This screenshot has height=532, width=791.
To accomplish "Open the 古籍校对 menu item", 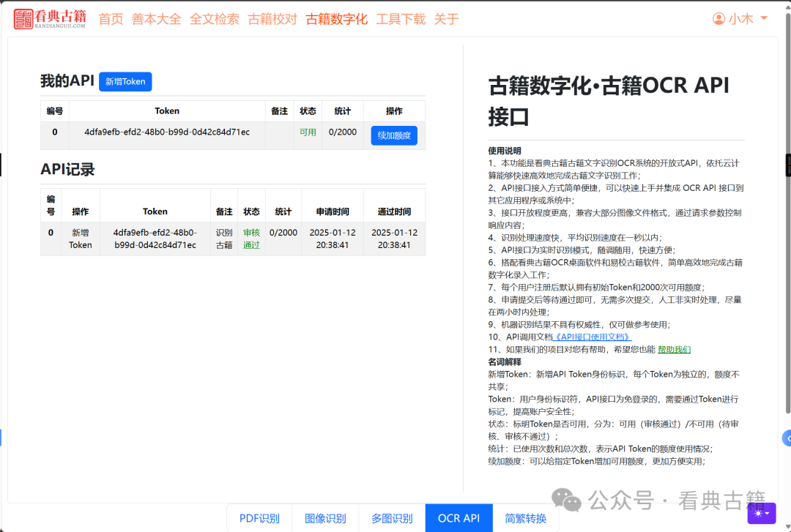I will pos(272,19).
